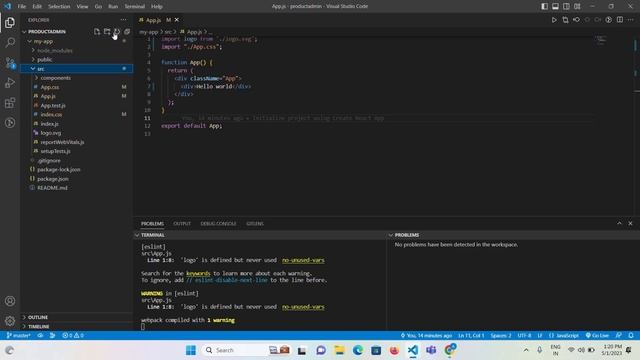Click the New Folder icon in Explorer
The image size is (640, 360).
click(107, 31)
